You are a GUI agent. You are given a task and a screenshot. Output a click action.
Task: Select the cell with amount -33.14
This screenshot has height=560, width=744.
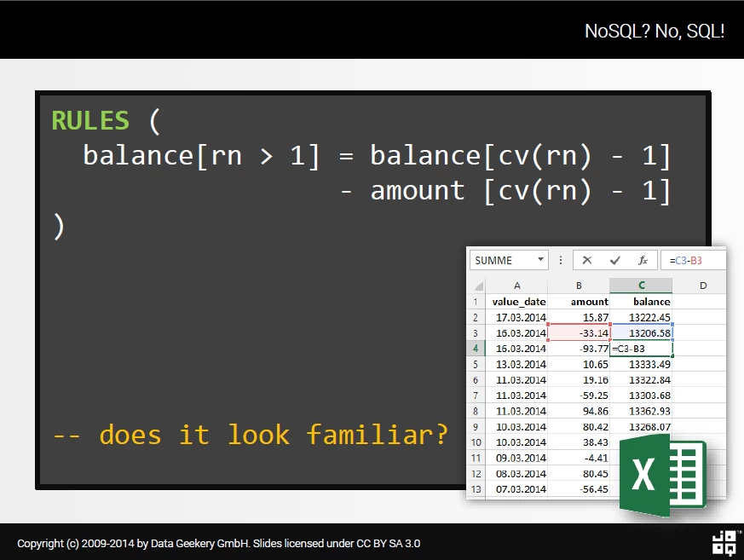pyautogui.click(x=579, y=332)
